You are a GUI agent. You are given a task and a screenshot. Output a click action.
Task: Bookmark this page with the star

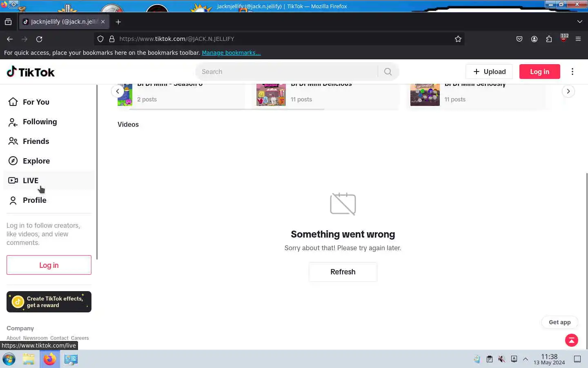coord(458,39)
